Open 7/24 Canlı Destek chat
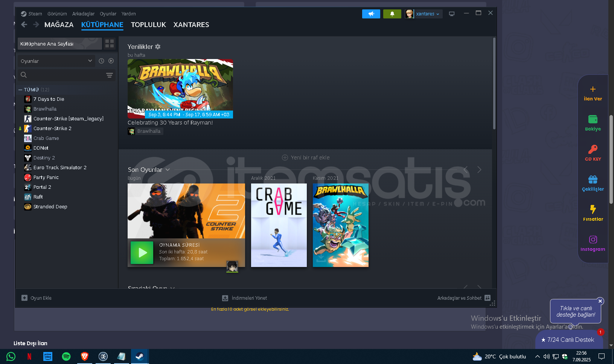Screen dimensions: 614x364 click(x=569, y=340)
